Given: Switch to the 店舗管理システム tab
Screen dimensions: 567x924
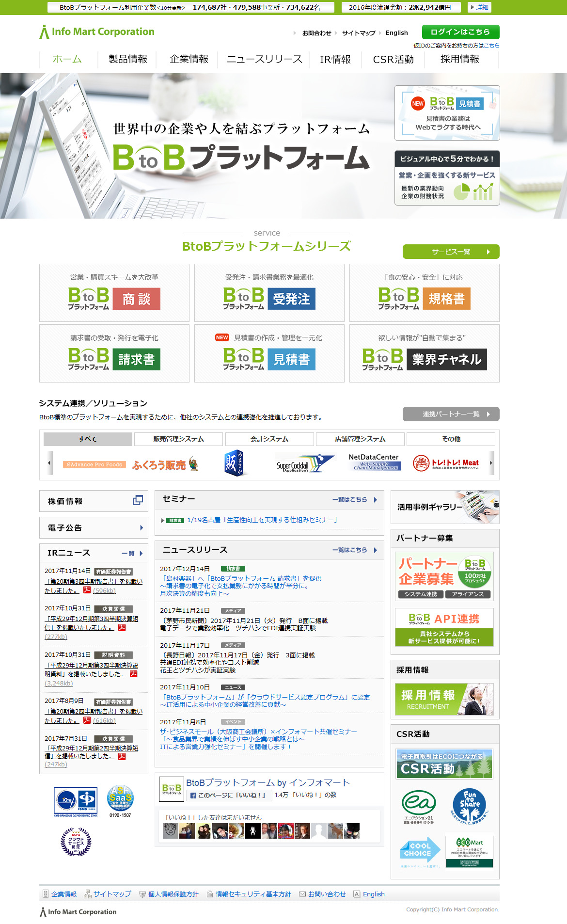Looking at the screenshot, I should [x=360, y=439].
